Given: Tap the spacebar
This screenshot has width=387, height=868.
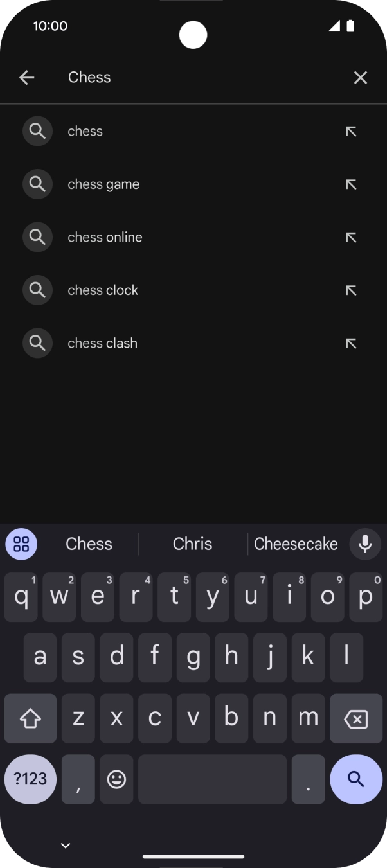Looking at the screenshot, I should 212,779.
